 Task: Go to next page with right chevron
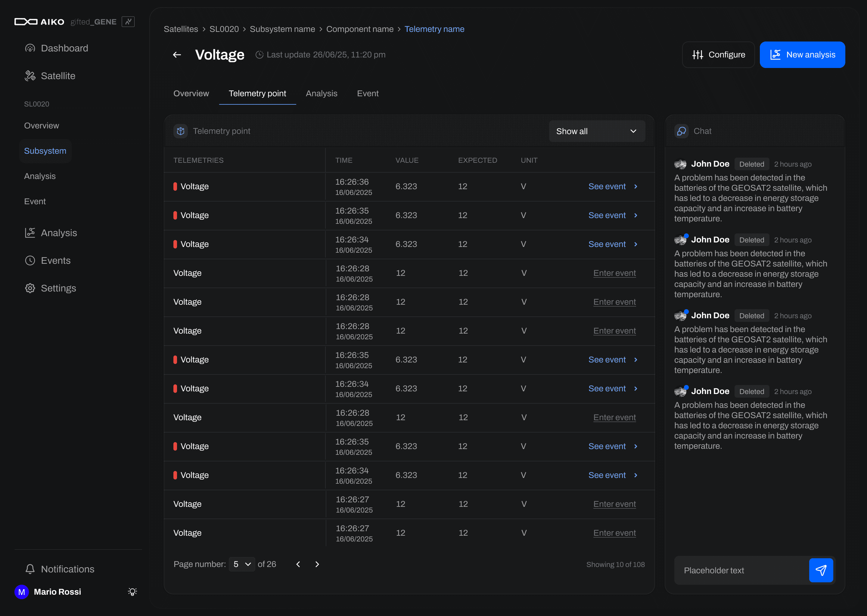317,564
